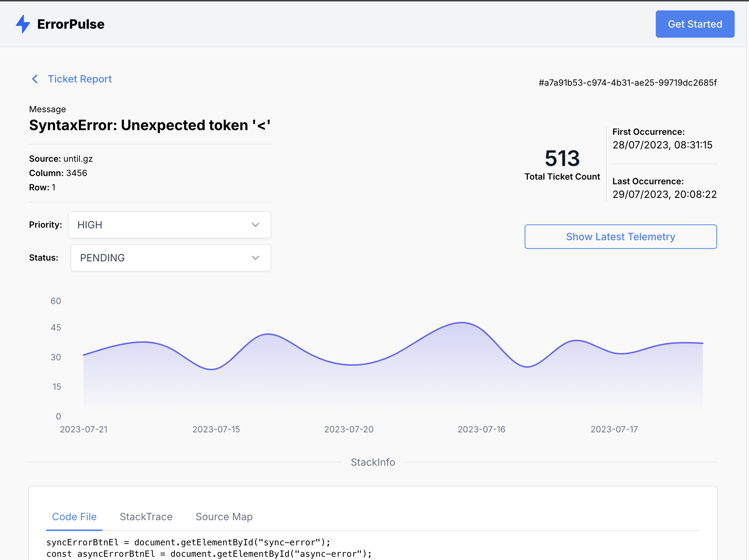Viewport: 749px width, 560px height.
Task: Click the const asyncErrorBtnEl code line
Action: (x=209, y=554)
